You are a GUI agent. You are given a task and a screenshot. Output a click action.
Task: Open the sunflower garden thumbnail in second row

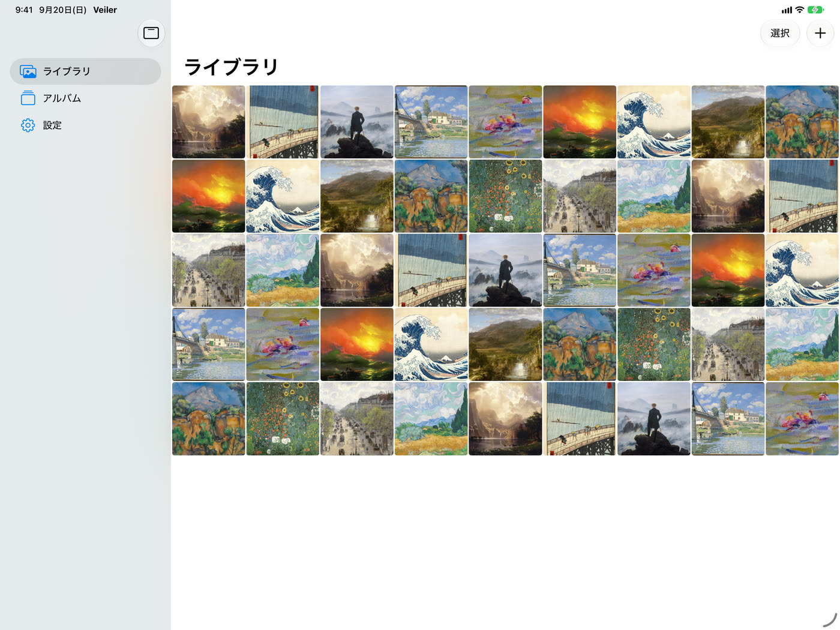coord(505,196)
